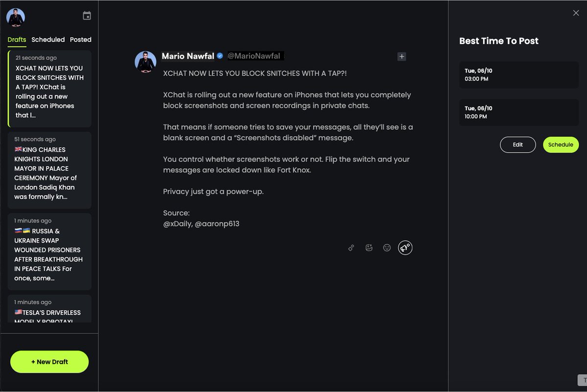Click the Edit button
This screenshot has width=587, height=392.
point(518,145)
